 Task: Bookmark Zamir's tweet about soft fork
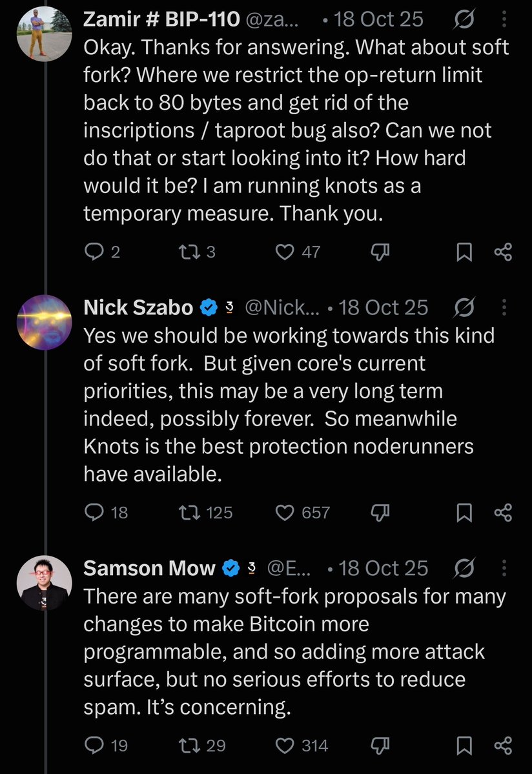pos(464,252)
